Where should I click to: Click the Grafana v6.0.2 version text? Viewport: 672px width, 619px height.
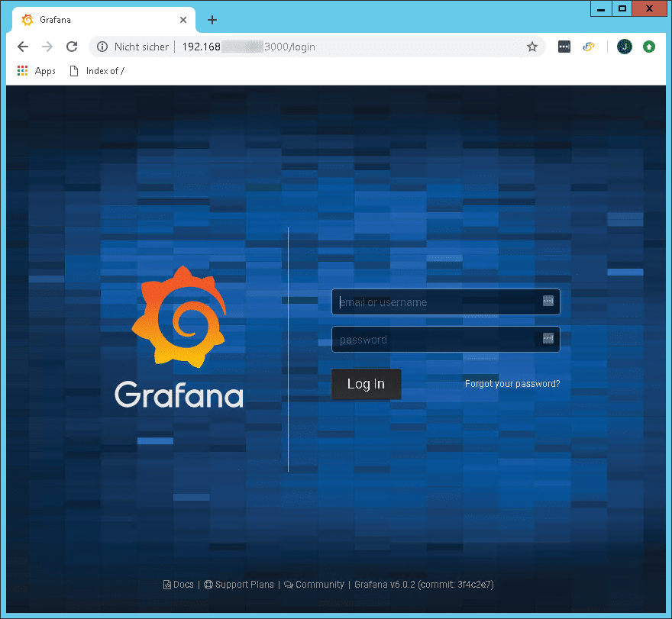[x=424, y=585]
